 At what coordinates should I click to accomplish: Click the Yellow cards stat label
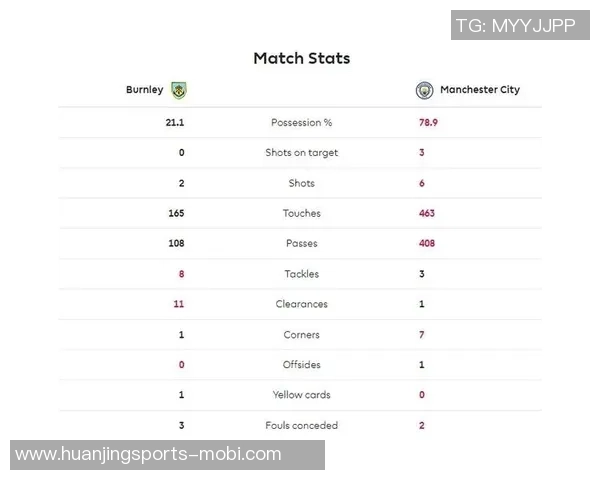pyautogui.click(x=301, y=395)
